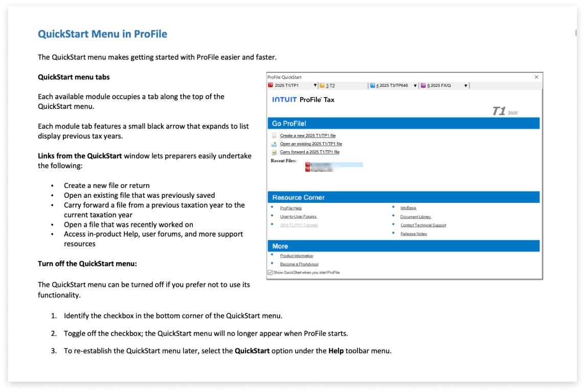Expand the 2025 T3/TP646 tab year arrow
The image size is (585, 392).
[415, 85]
